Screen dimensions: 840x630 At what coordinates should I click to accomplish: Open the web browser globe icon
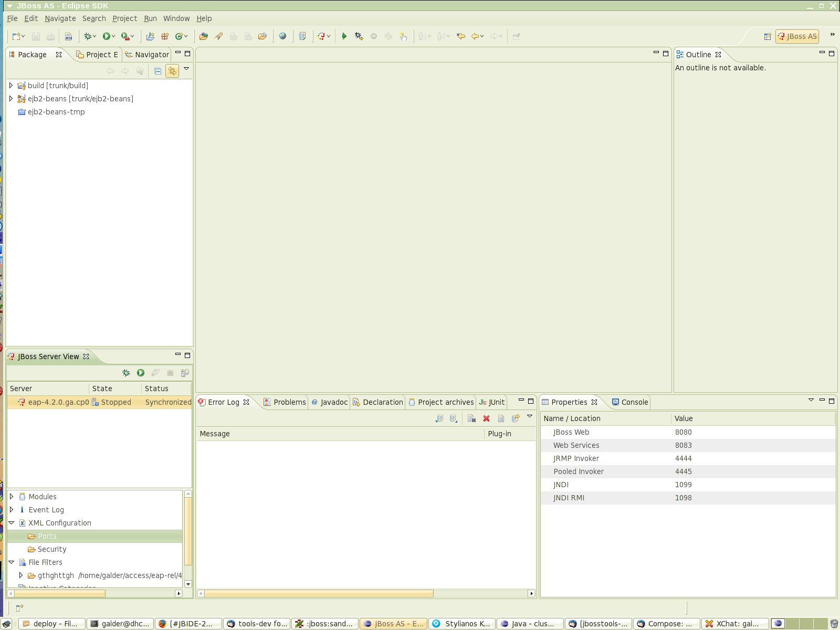pyautogui.click(x=283, y=36)
